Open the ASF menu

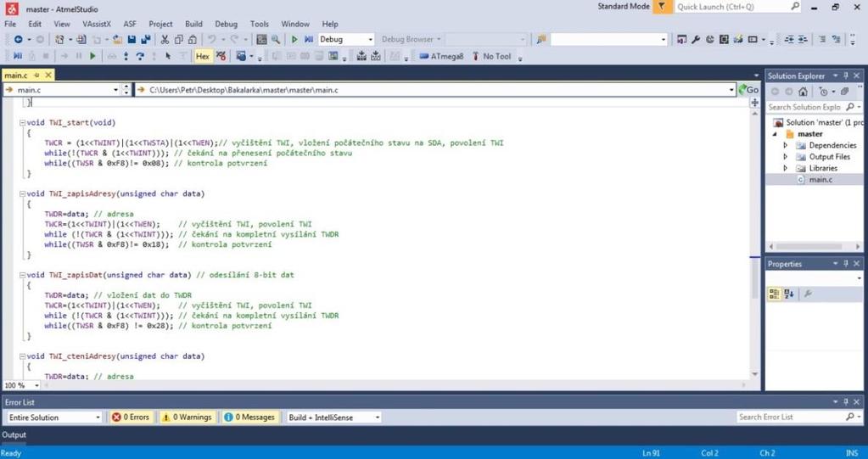pyautogui.click(x=130, y=24)
